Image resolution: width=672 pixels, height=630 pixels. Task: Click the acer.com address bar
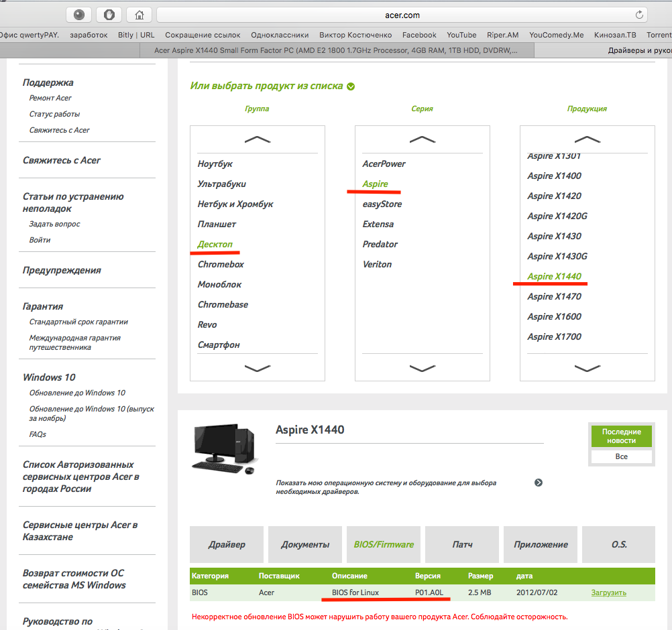tap(402, 14)
